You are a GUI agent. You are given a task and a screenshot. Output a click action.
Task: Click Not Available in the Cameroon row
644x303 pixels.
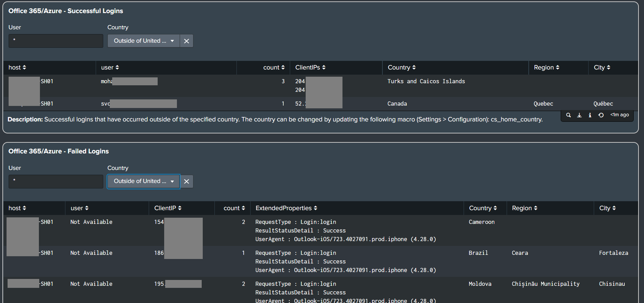pos(91,222)
